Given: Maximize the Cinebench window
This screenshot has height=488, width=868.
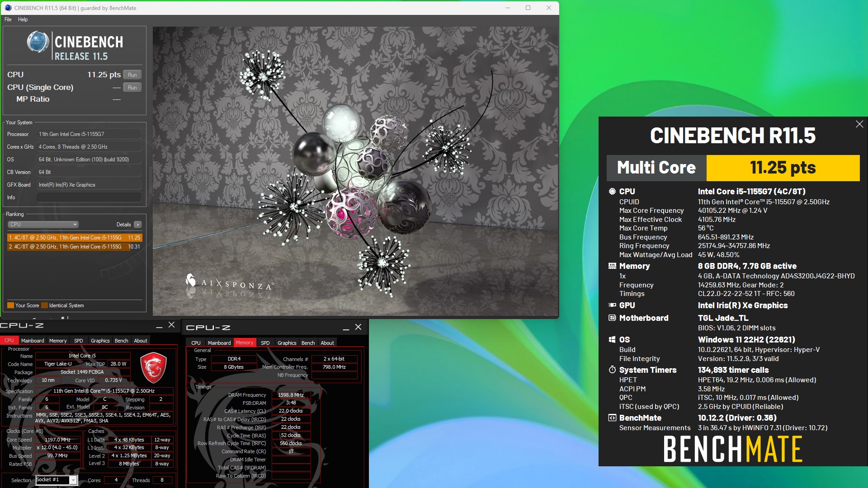Looking at the screenshot, I should pos(528,8).
